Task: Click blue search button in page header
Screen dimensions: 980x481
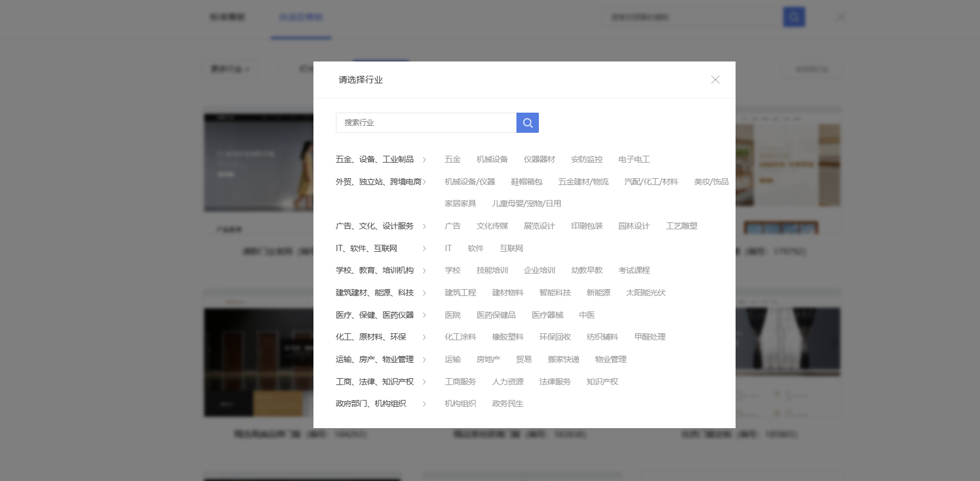Action: click(794, 17)
